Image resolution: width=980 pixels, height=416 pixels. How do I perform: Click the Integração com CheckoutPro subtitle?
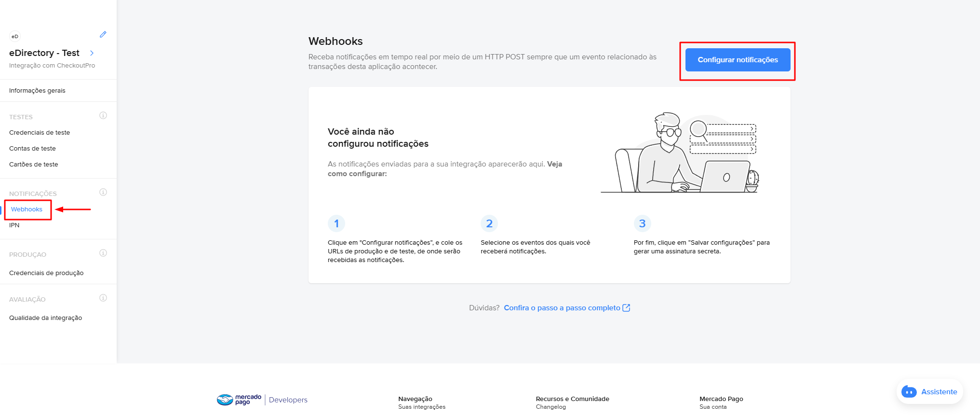click(52, 66)
